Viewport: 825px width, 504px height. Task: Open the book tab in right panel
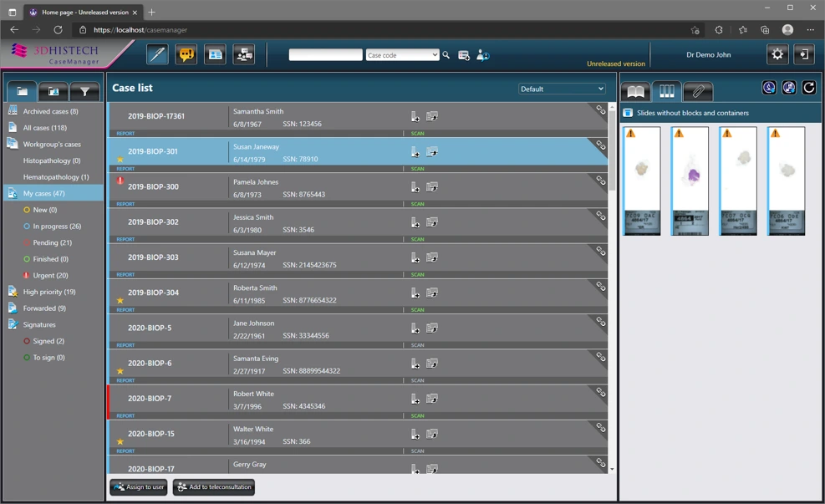coord(635,92)
